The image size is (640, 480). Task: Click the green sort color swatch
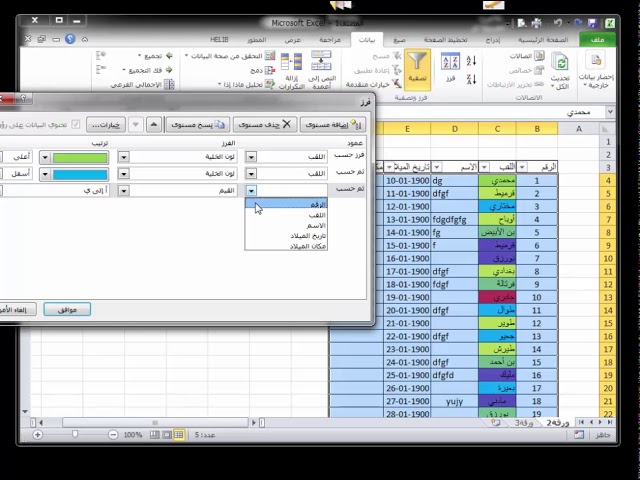(x=80, y=158)
